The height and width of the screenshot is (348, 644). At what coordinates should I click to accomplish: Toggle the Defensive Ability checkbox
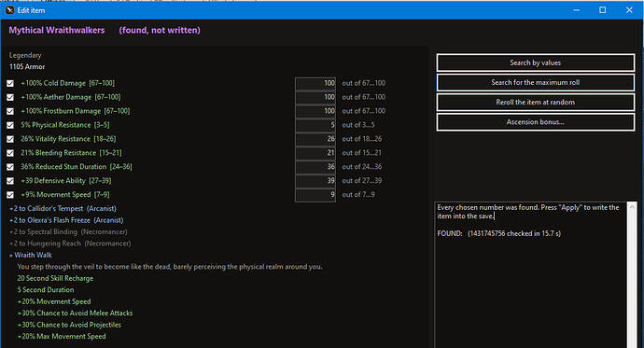10,181
